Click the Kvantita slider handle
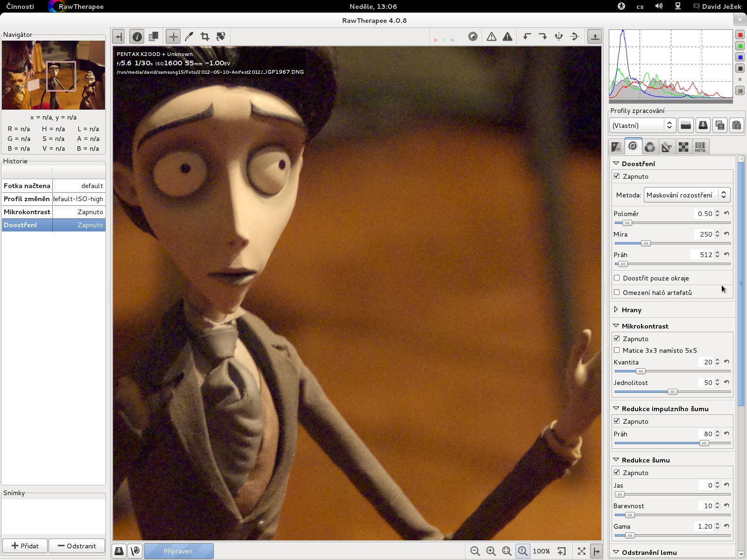The image size is (747, 560). [x=641, y=371]
